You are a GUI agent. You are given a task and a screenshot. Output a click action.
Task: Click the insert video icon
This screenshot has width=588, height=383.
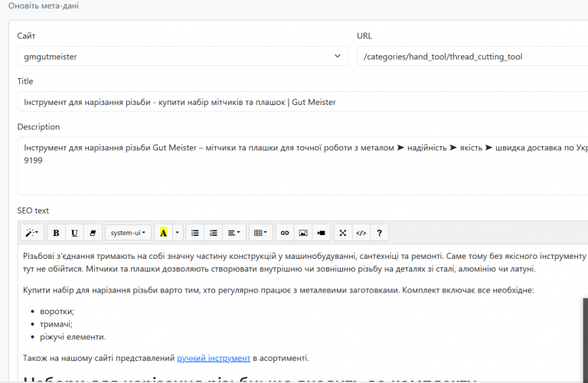click(322, 233)
